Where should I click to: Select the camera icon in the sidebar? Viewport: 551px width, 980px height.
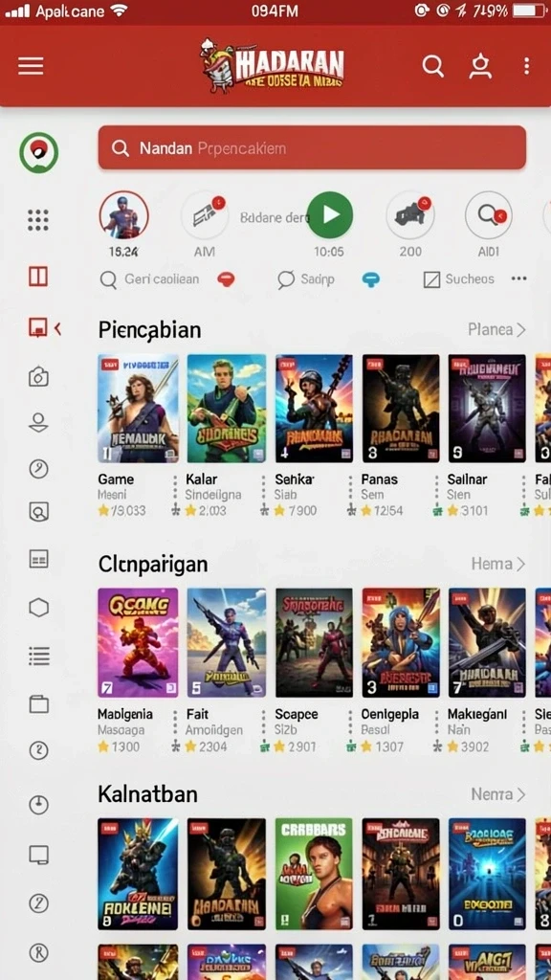tap(38, 376)
